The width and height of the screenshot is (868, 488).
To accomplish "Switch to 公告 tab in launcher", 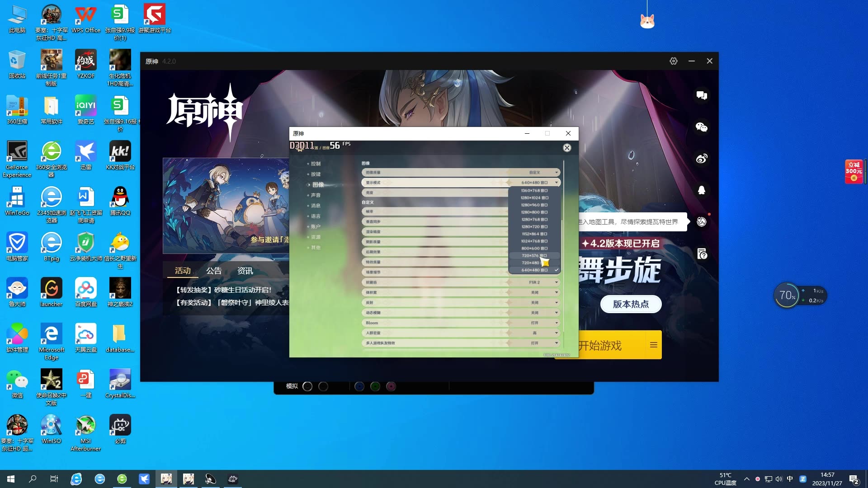I will click(214, 271).
